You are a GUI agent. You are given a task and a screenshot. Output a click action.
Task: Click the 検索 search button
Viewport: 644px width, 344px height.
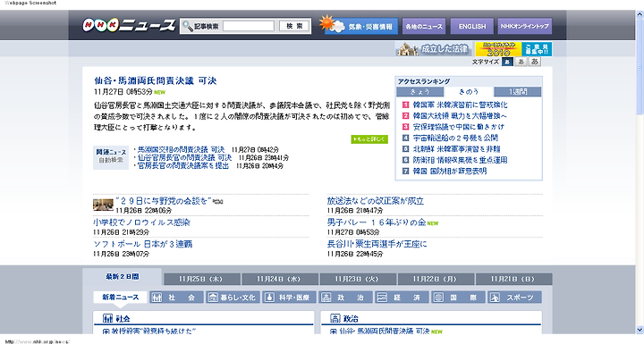[x=294, y=26]
